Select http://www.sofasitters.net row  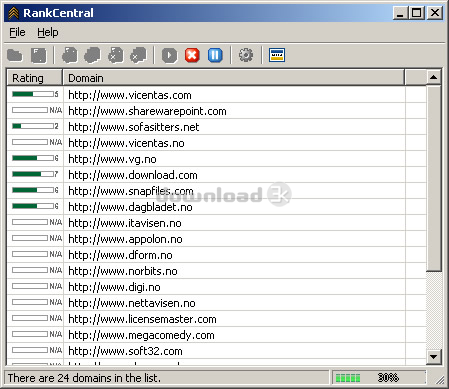click(216, 127)
